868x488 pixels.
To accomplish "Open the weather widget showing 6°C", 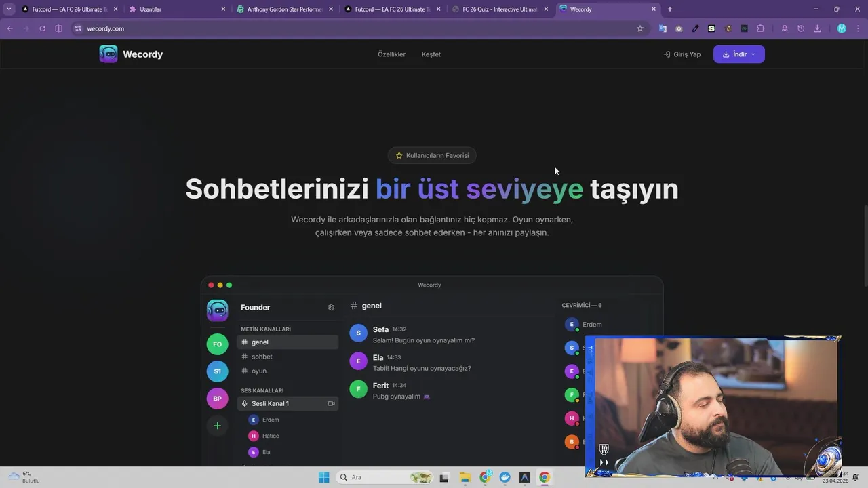I will coord(24,477).
